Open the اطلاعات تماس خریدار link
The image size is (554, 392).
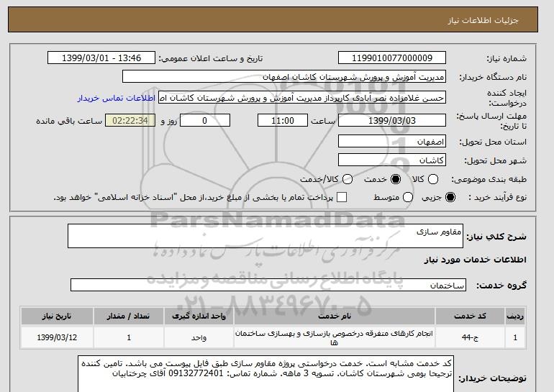click(117, 98)
